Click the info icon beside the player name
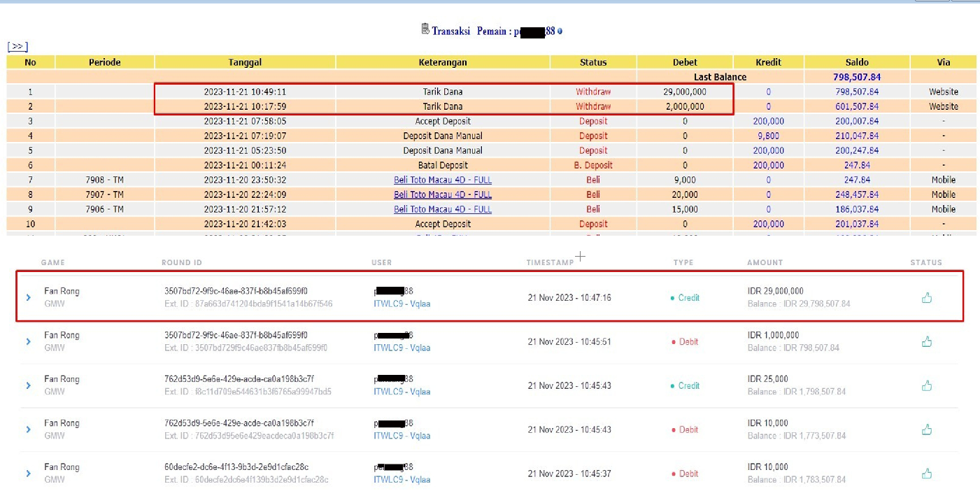This screenshot has width=980, height=491. [560, 31]
